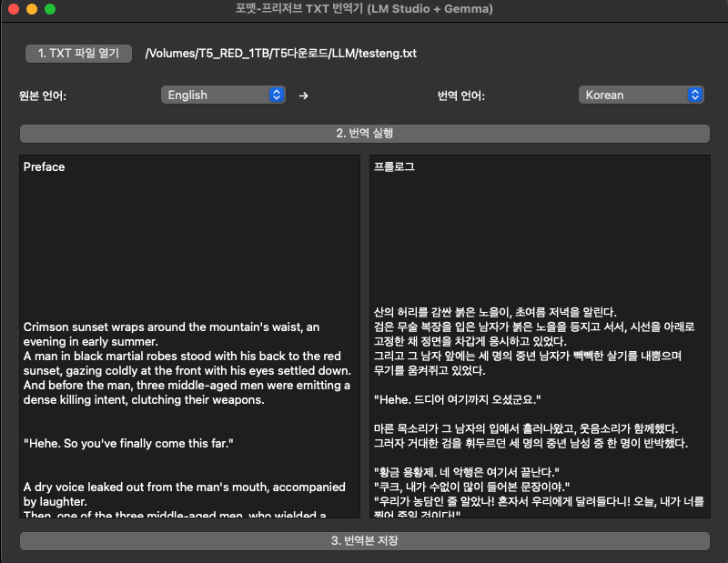Close the window with red button
Viewport: 728px width, 563px height.
pos(14,9)
